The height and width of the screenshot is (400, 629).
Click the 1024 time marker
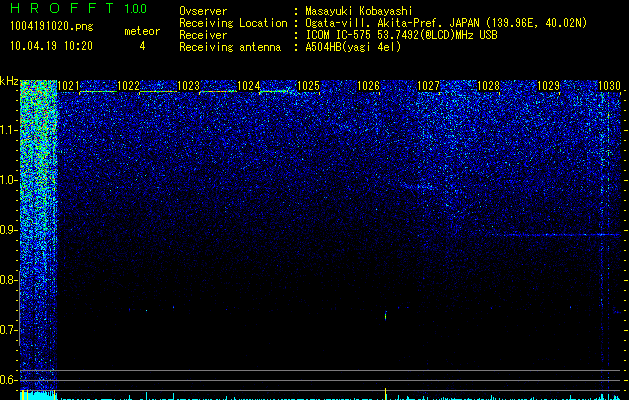[x=248, y=86]
